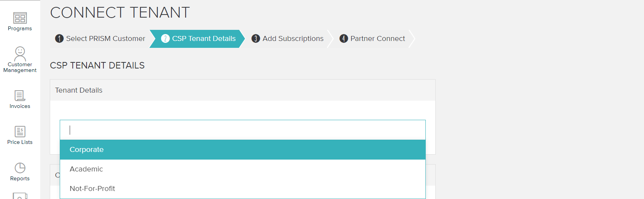Image resolution: width=644 pixels, height=199 pixels.
Task: Click the cut-off icon below Reports
Action: tap(20, 196)
